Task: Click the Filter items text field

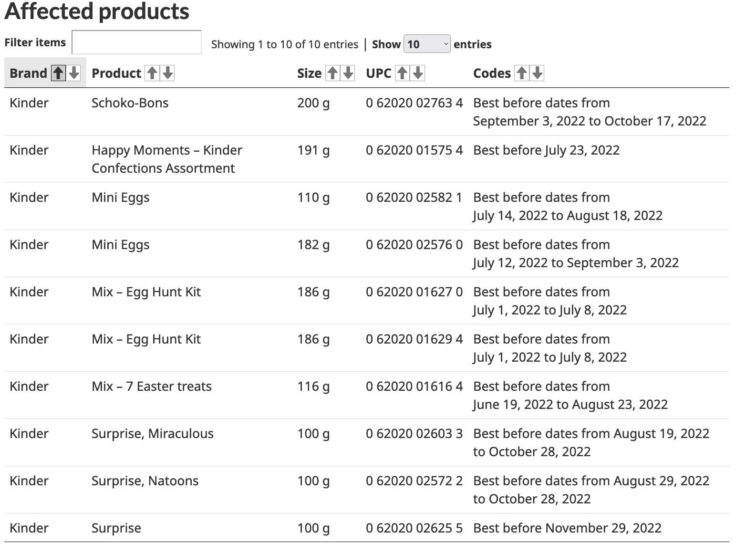Action: pyautogui.click(x=136, y=42)
